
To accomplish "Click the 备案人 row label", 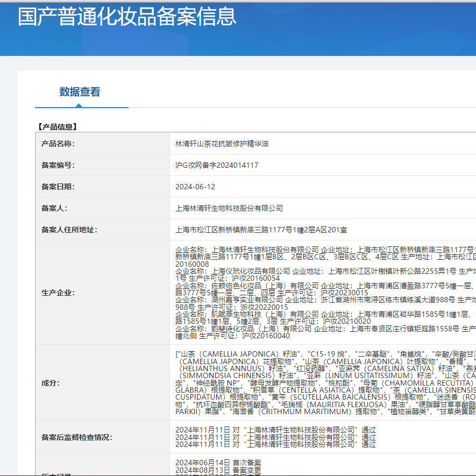I will tap(51, 209).
